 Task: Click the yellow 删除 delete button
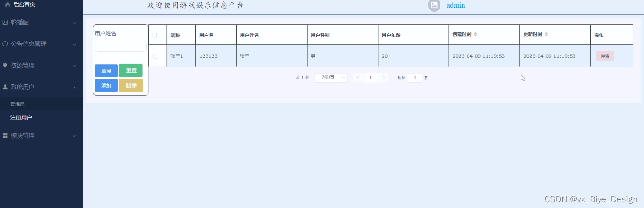pyautogui.click(x=131, y=85)
